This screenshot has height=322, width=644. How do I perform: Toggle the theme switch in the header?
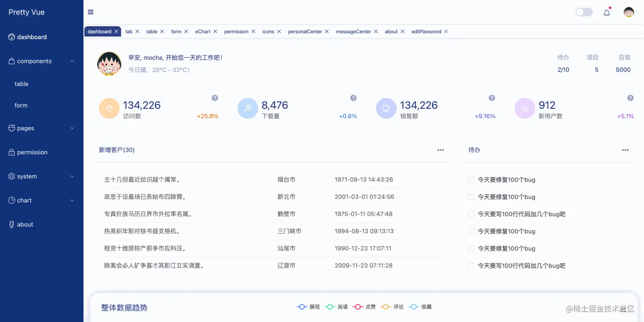(584, 12)
